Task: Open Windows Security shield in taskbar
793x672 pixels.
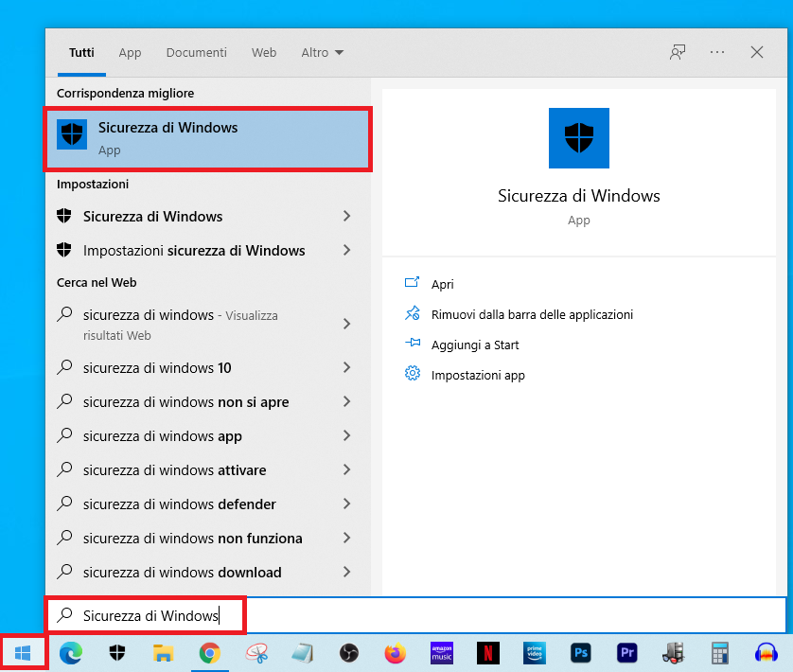Action: pos(117,653)
